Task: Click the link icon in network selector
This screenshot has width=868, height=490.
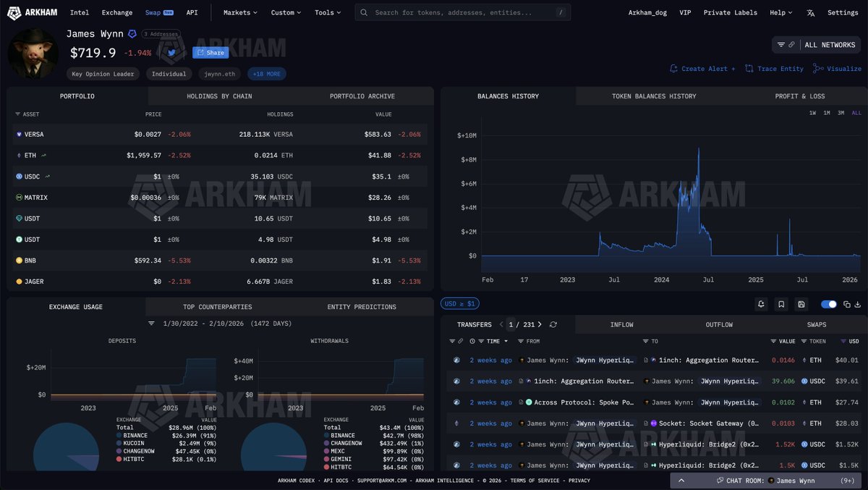Action: 791,45
